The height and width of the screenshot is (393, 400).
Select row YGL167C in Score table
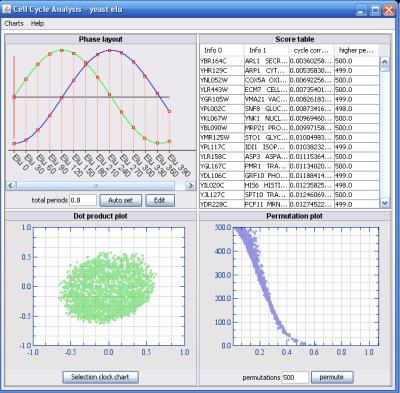[289, 166]
